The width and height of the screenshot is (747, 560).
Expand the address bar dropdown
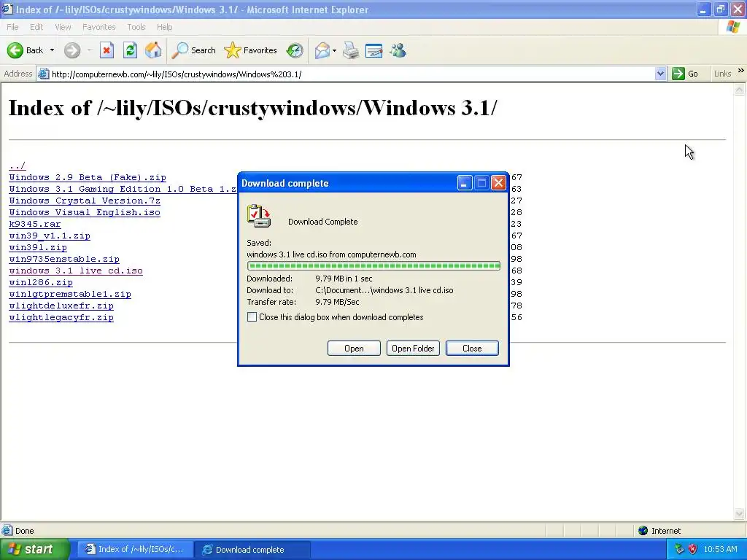660,74
